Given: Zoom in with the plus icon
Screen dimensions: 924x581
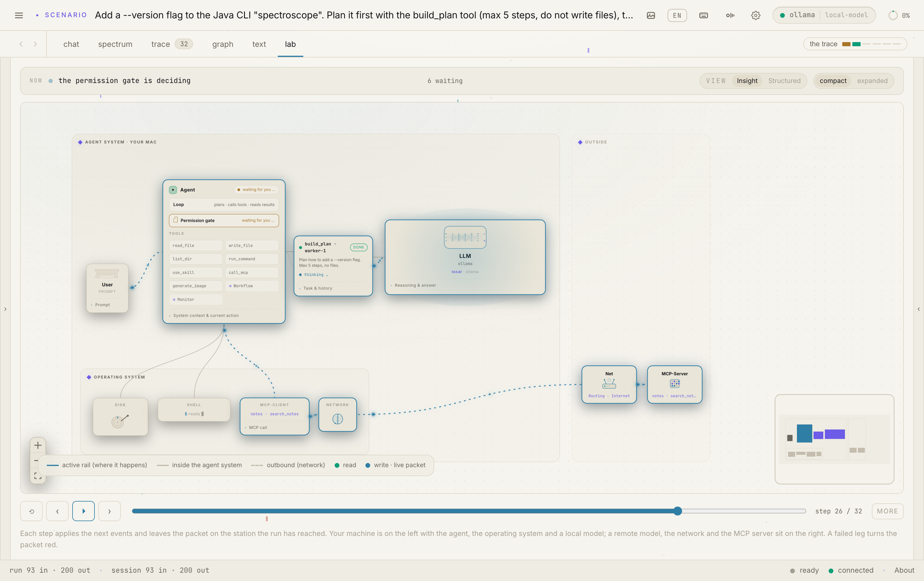Looking at the screenshot, I should (38, 445).
